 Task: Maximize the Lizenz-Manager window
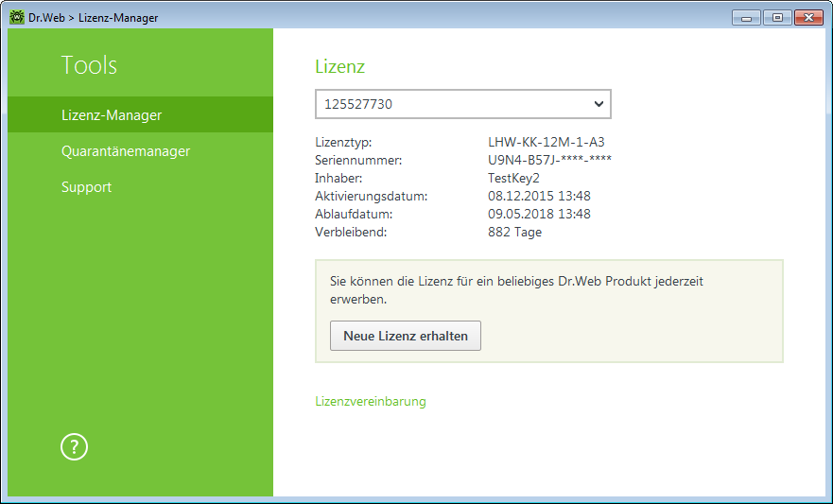[777, 18]
